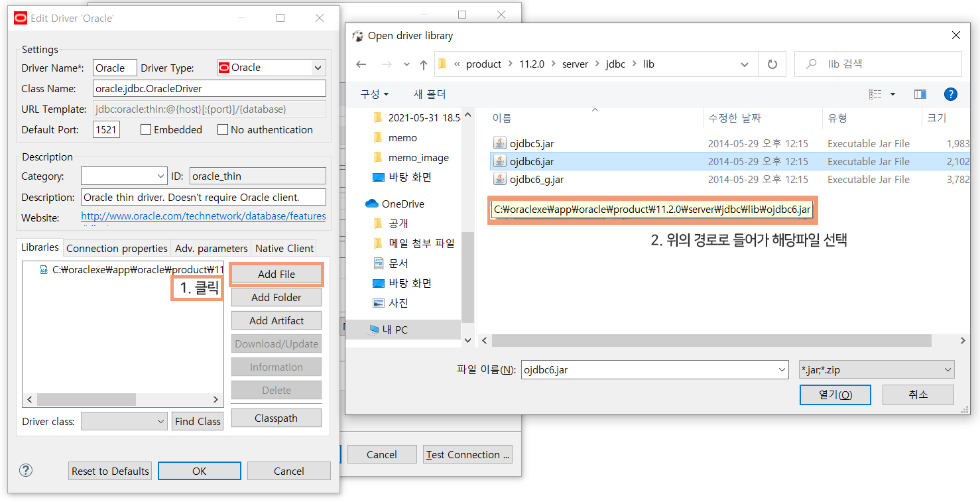Click jdbc in the address bar path
Image resolution: width=980 pixels, height=502 pixels.
tap(615, 64)
